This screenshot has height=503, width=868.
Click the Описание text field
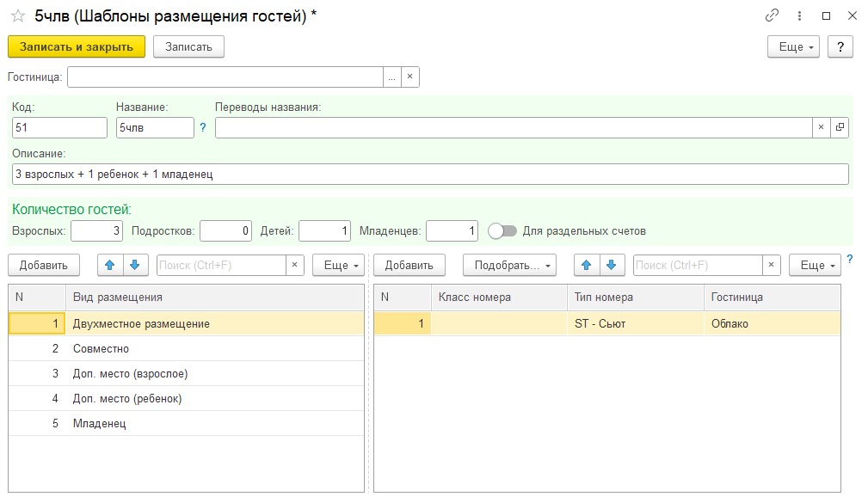430,175
